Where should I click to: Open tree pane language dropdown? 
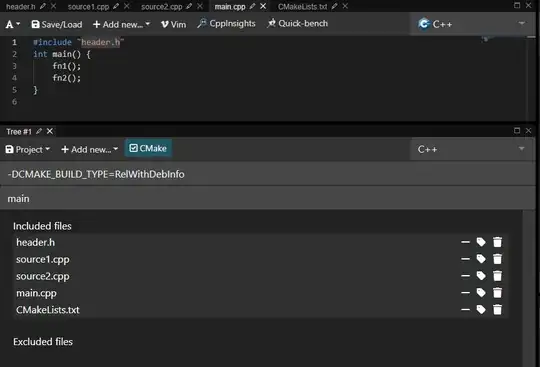[472, 149]
